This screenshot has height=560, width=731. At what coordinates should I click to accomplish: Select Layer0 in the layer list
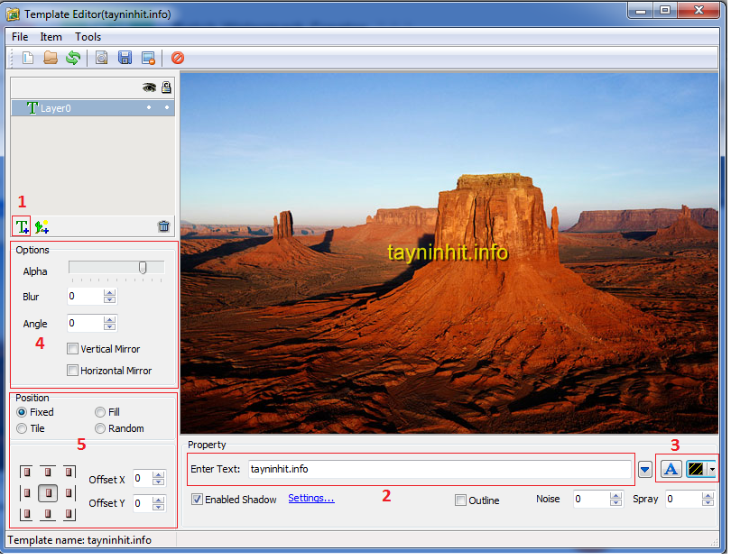click(56, 108)
